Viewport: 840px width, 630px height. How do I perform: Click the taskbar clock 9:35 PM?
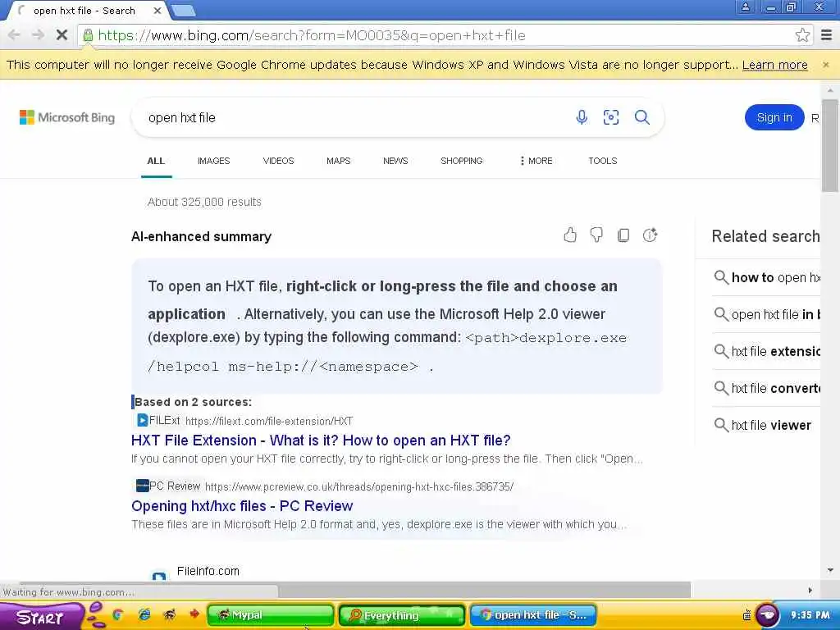point(810,615)
